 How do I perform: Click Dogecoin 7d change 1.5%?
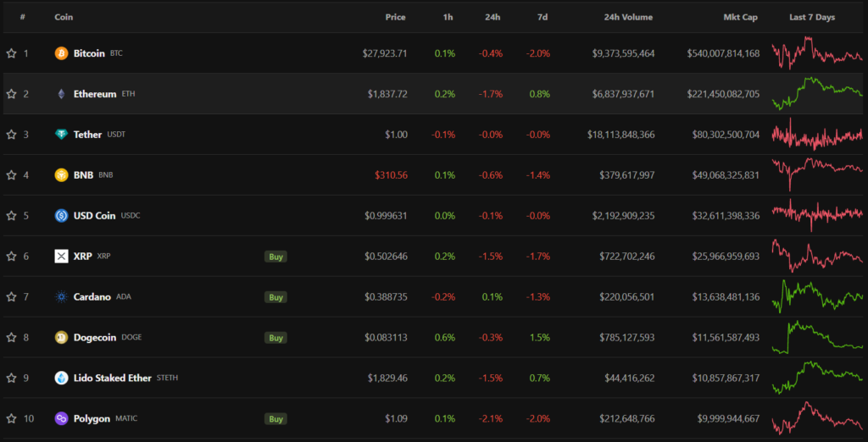(540, 338)
